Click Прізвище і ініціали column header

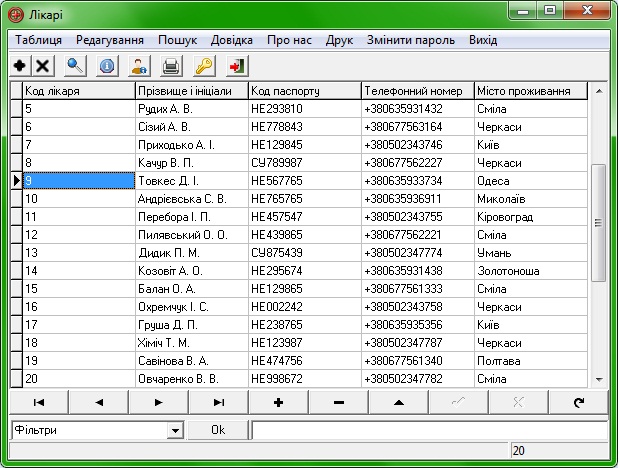click(192, 91)
